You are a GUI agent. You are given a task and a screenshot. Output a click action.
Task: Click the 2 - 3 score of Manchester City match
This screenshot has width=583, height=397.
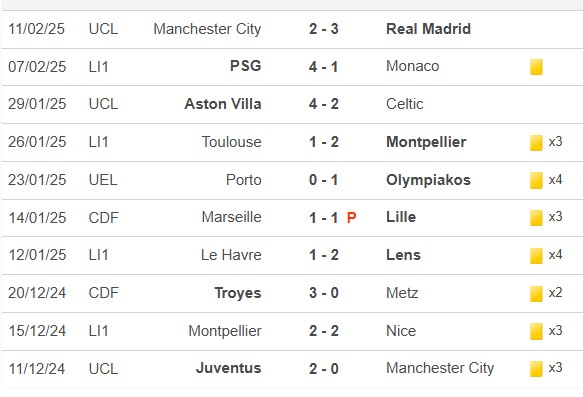tap(323, 29)
